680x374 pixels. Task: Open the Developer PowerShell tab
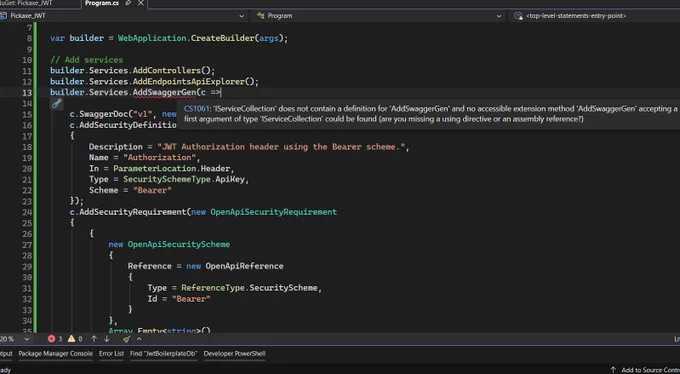[235, 354]
